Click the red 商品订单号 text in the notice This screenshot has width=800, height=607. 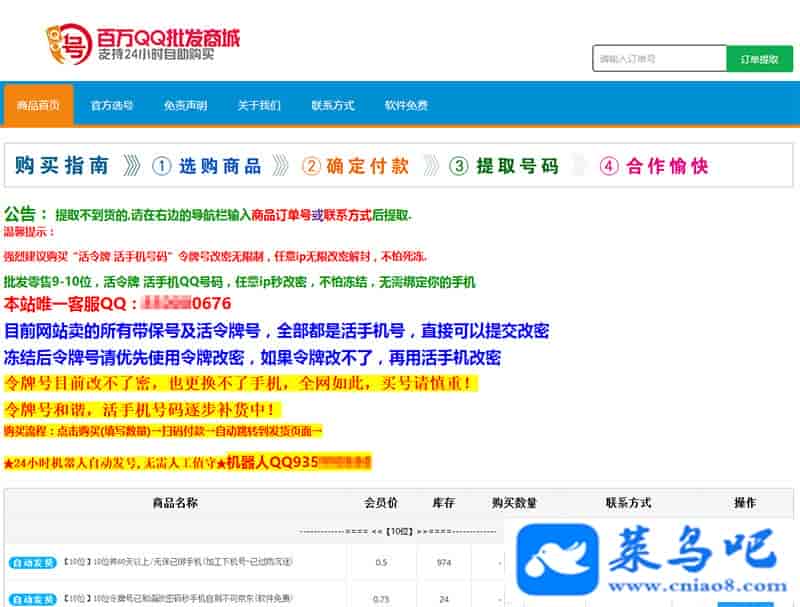tap(281, 215)
